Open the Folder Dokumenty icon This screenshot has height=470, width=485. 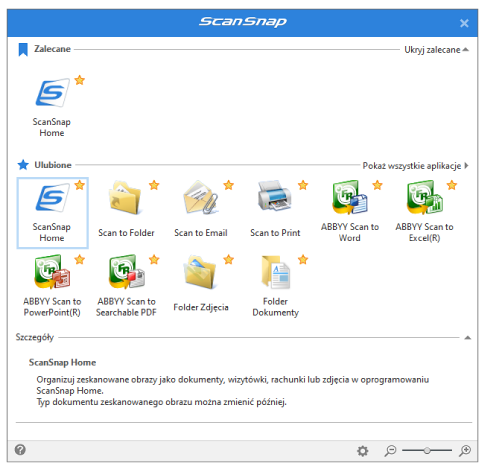(275, 272)
